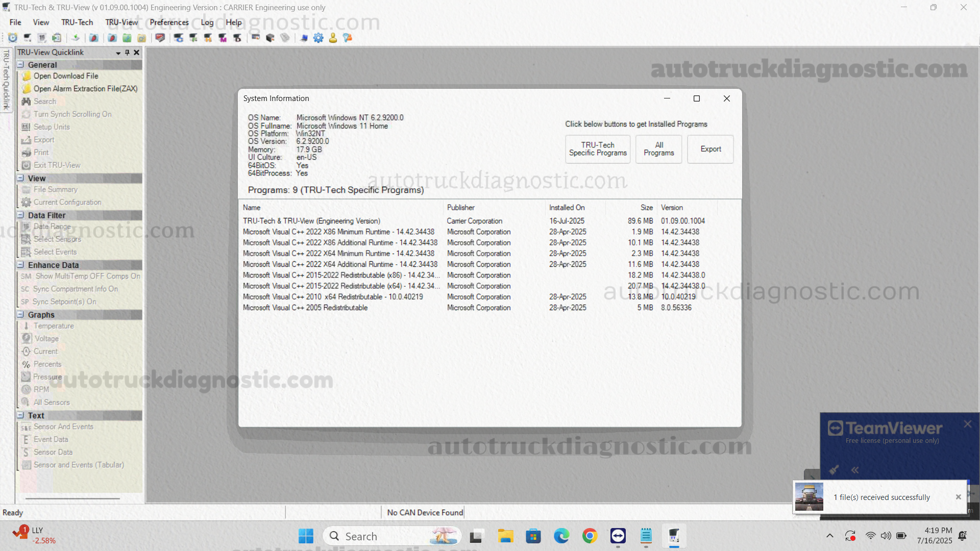Click the Export button in System Information

(x=710, y=149)
